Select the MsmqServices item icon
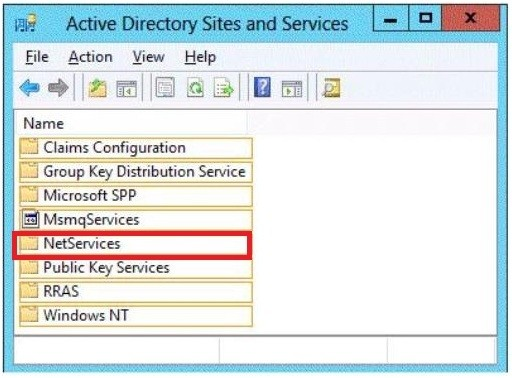The height and width of the screenshot is (378, 512). (x=30, y=219)
